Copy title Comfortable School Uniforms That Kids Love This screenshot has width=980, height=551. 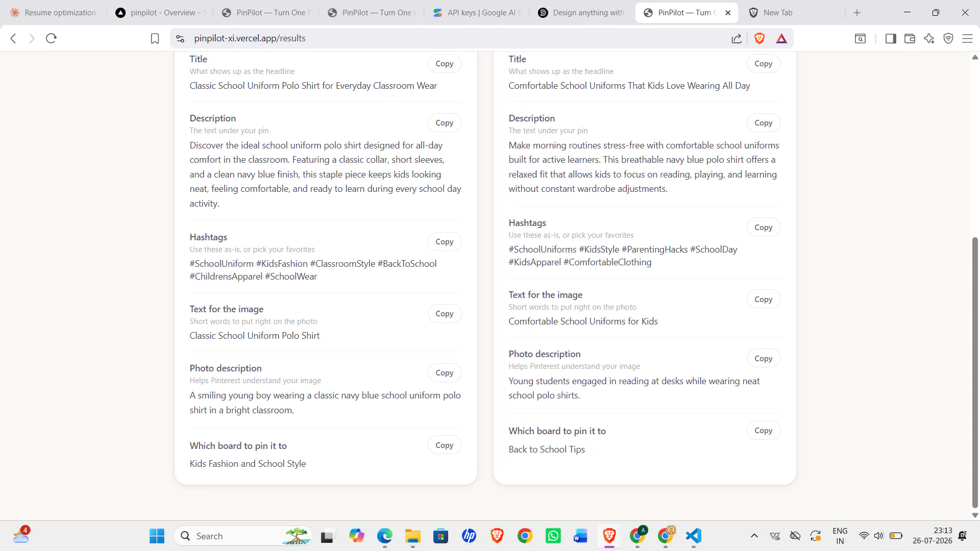[764, 64]
